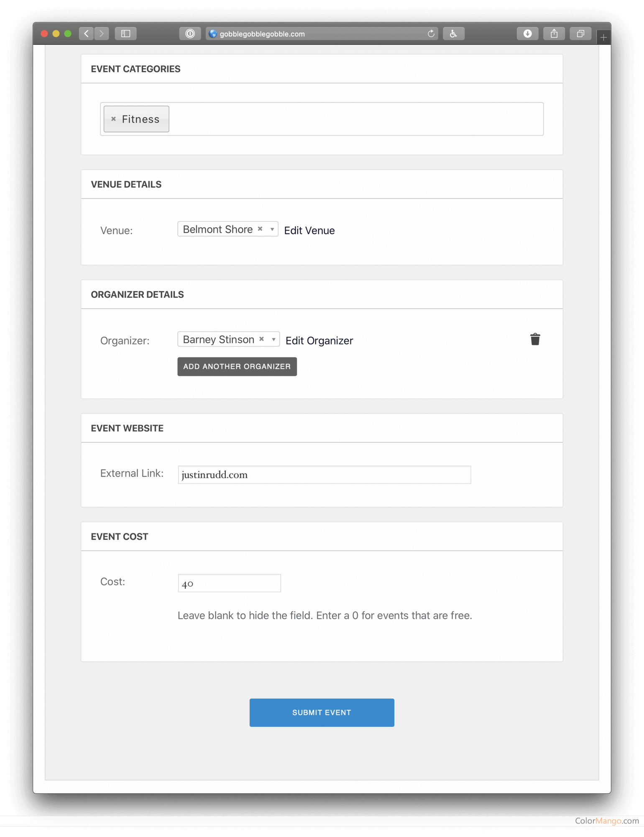Viewport: 644px width, 837px height.
Task: Click the Submit Event button
Action: click(322, 712)
